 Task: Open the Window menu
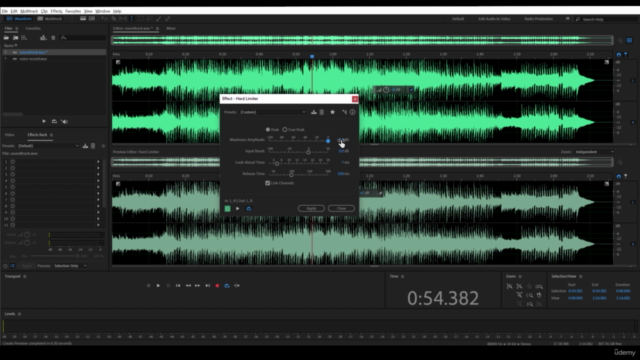tap(102, 11)
